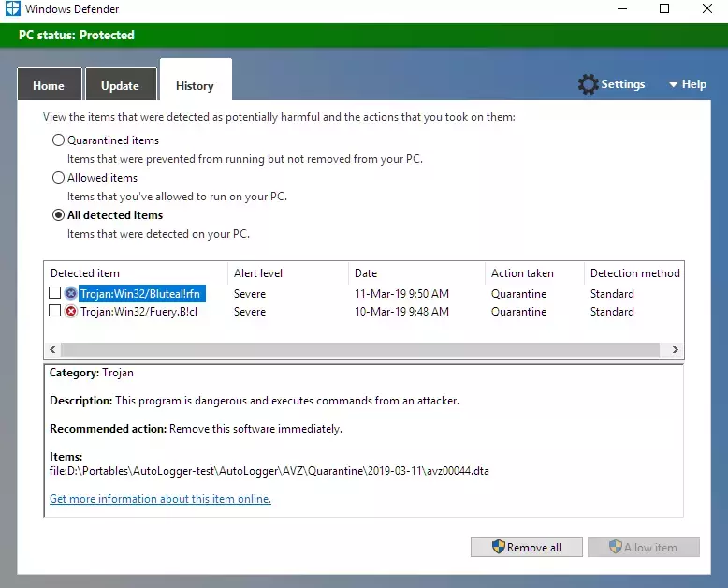
Task: Click the PC status: Protected banner text
Action: 77,35
